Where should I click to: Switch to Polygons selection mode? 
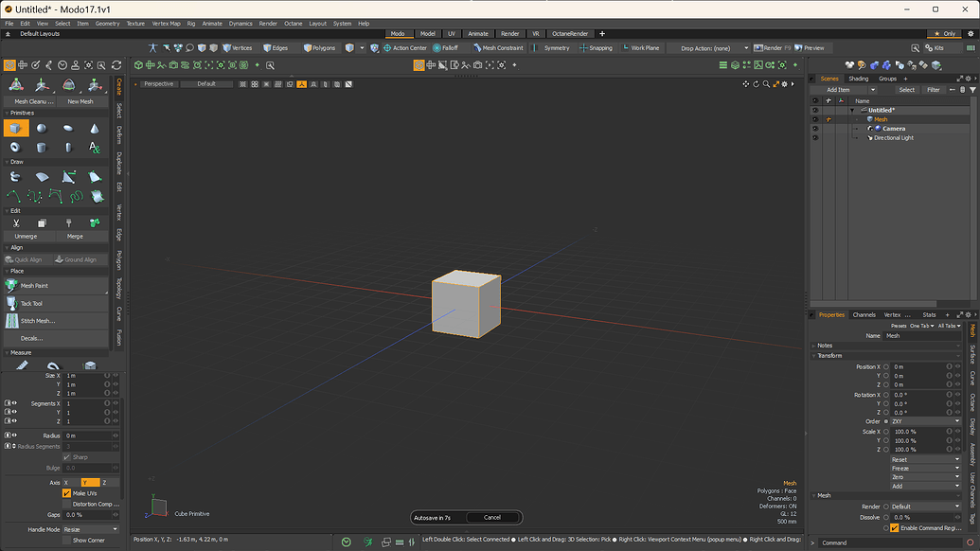point(319,47)
